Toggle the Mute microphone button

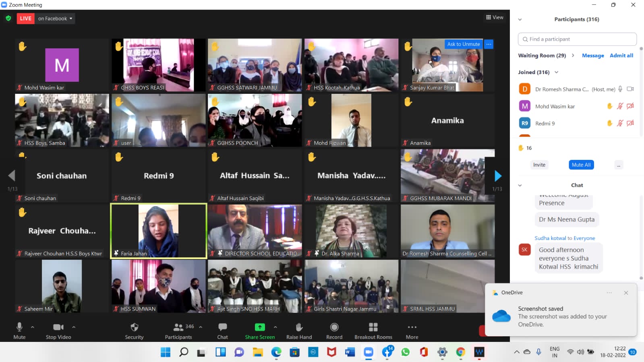(x=19, y=327)
